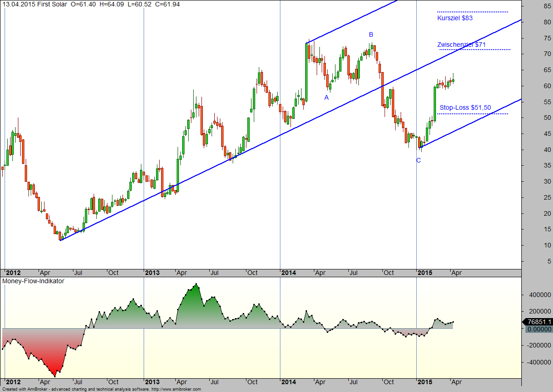553x392 pixels.
Task: Click the "Created with AmiBroker" footer text
Action: (25, 389)
